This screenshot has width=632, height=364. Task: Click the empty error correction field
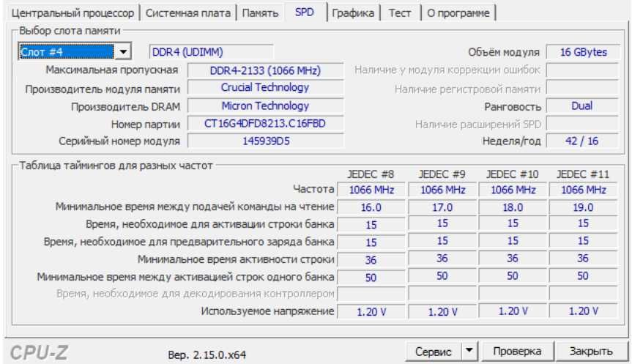(582, 70)
